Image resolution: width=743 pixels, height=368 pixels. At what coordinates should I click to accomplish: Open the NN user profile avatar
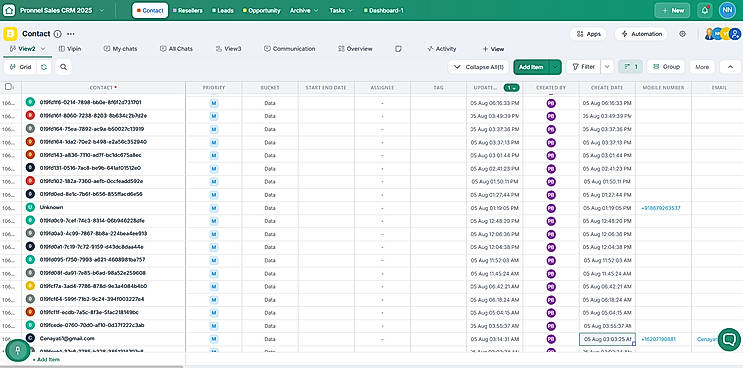click(x=727, y=10)
